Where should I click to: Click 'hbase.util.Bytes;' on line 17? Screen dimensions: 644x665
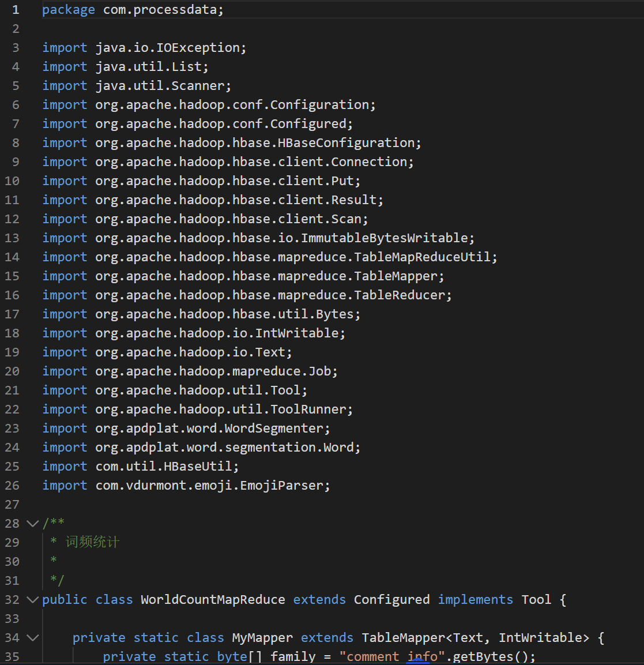(297, 314)
